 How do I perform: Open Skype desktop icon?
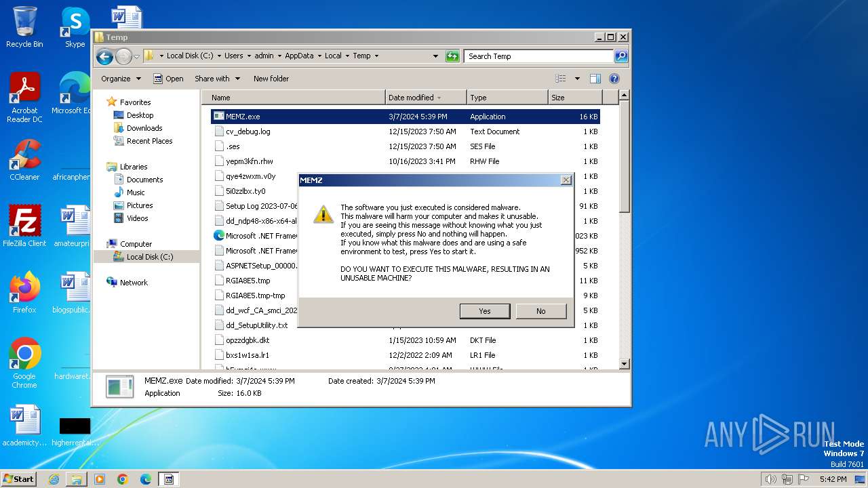click(75, 27)
